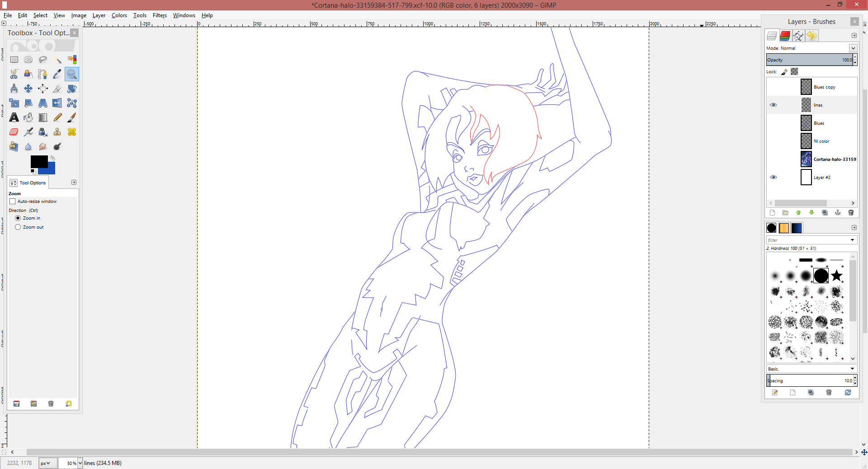Image resolution: width=868 pixels, height=469 pixels.
Task: Select the Free Select lasso tool
Action: [x=43, y=60]
